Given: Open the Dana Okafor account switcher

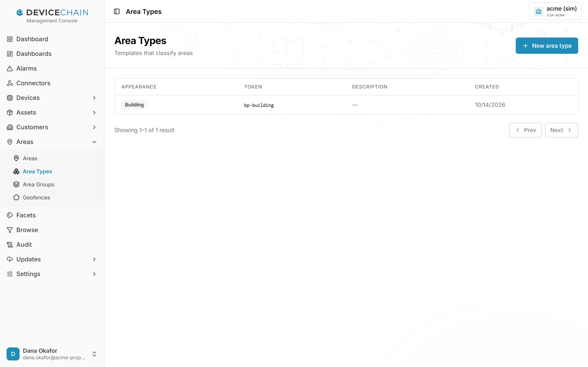Looking at the screenshot, I should (52, 354).
